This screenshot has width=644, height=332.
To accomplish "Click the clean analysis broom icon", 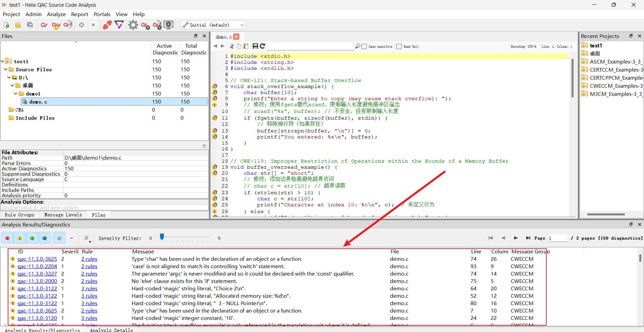I will pos(56,25).
